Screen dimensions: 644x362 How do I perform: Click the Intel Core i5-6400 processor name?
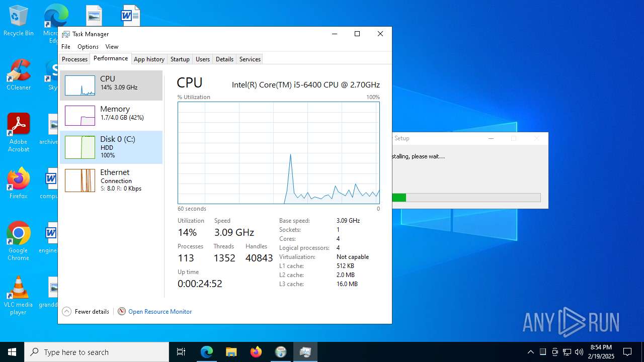(306, 85)
